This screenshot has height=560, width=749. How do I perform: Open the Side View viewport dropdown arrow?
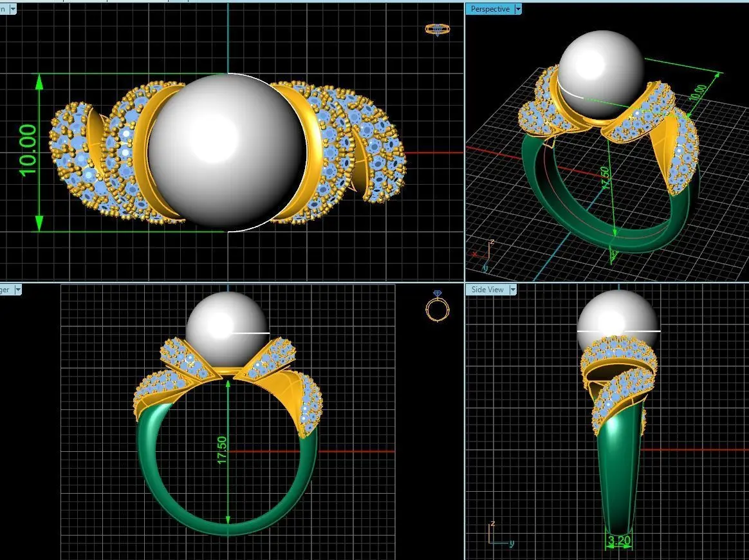click(x=513, y=290)
